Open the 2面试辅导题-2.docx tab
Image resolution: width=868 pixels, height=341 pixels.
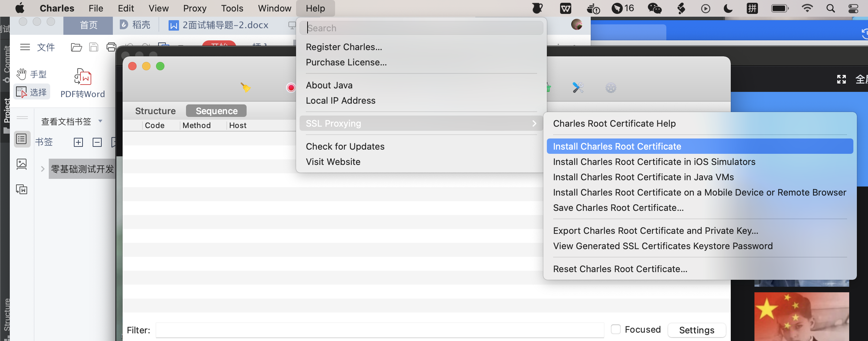pos(218,25)
